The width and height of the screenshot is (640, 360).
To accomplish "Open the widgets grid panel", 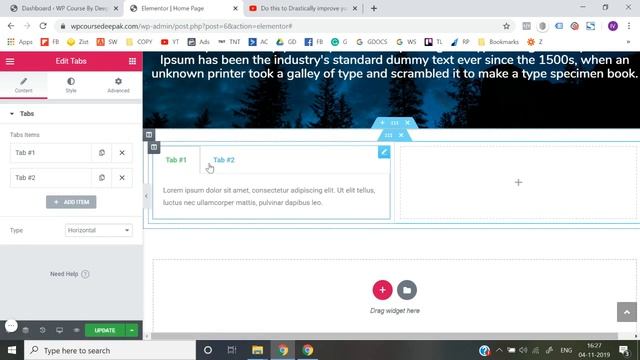I will click(x=132, y=61).
